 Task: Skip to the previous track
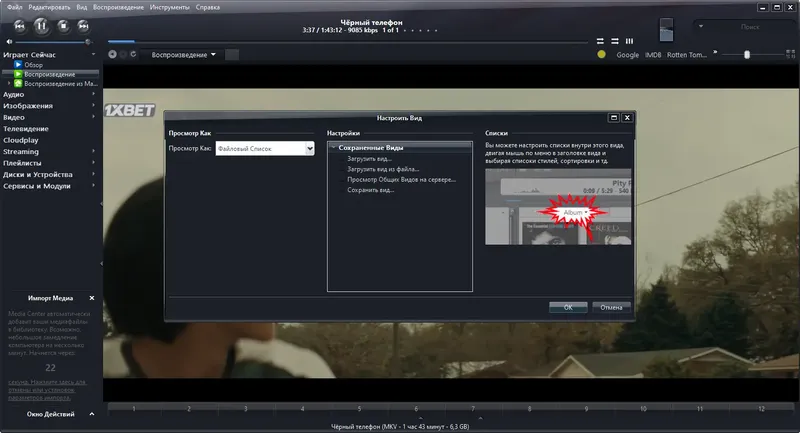point(19,26)
